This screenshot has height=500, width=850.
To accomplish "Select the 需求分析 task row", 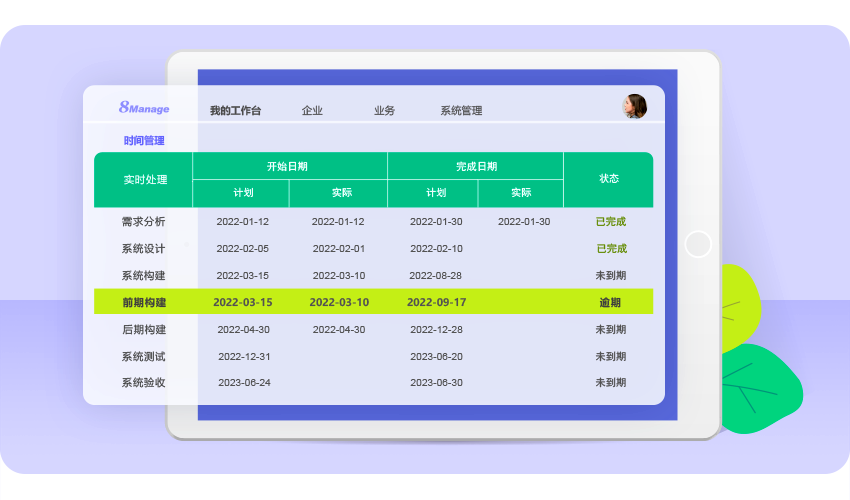I will pyautogui.click(x=143, y=221).
